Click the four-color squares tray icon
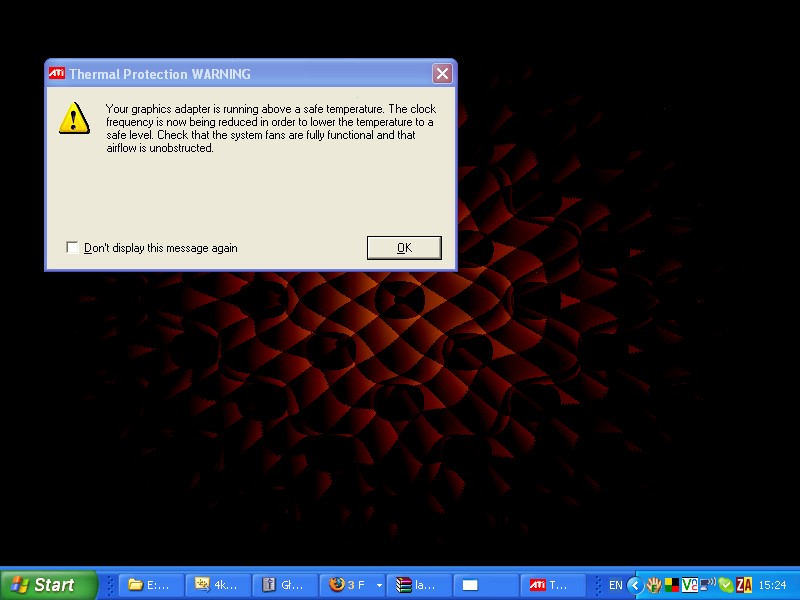 pyautogui.click(x=671, y=585)
